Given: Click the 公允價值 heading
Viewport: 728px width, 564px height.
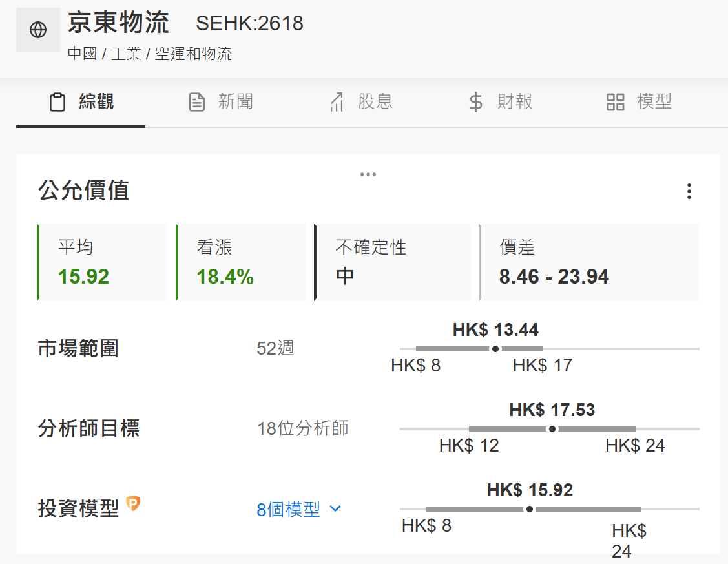Looking at the screenshot, I should pos(83,191).
